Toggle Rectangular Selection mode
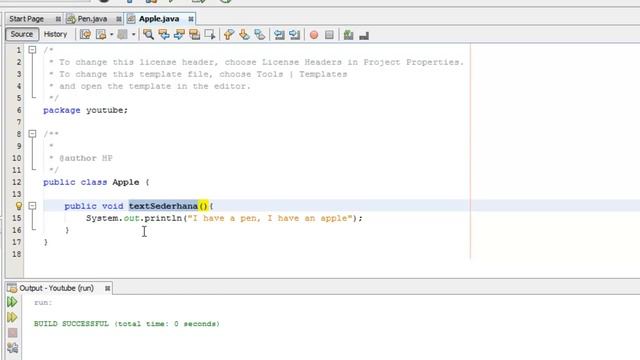This screenshot has width=640, height=360. click(x=210, y=35)
